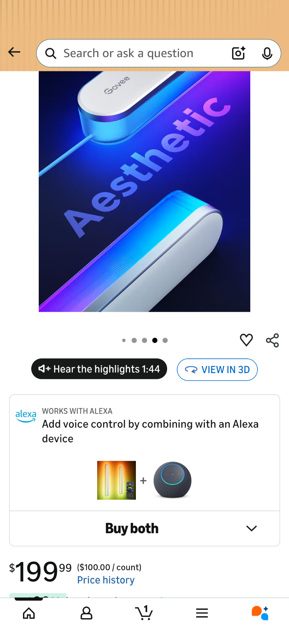The width and height of the screenshot is (289, 644).
Task: Go to Home tab
Action: [x=29, y=613]
